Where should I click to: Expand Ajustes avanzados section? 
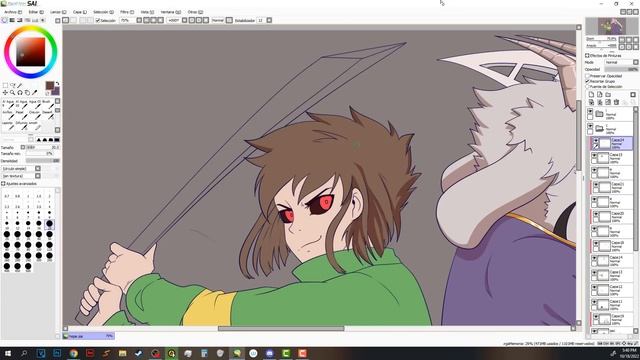tap(3, 184)
